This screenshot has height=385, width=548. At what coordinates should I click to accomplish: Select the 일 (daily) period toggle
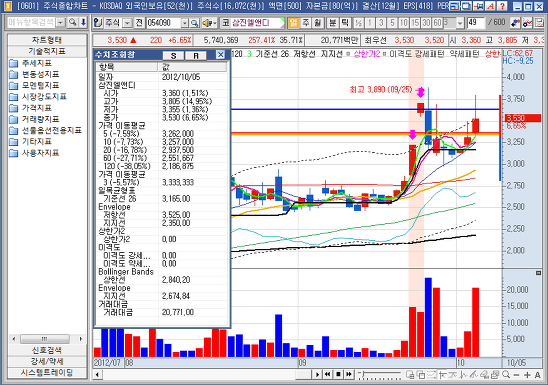(x=294, y=23)
